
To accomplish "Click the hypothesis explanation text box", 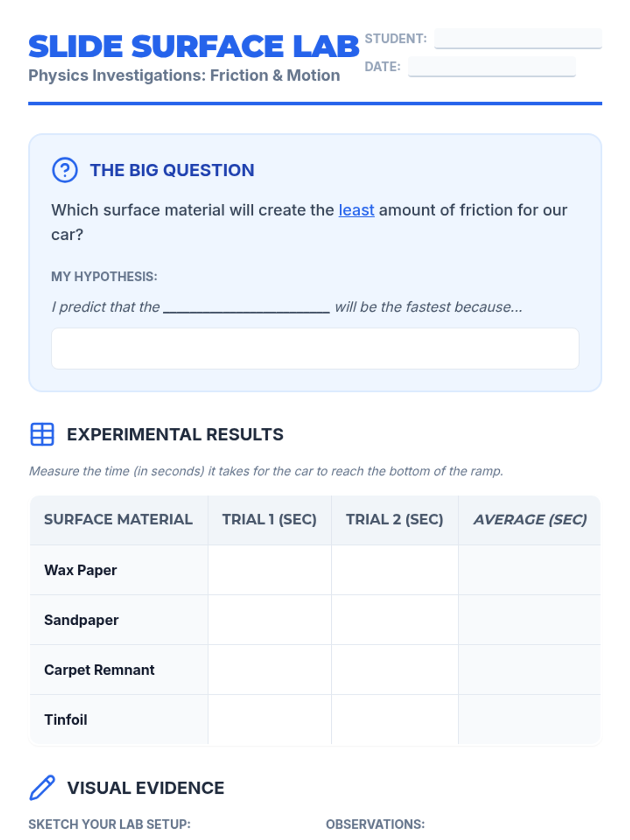I will [x=315, y=349].
